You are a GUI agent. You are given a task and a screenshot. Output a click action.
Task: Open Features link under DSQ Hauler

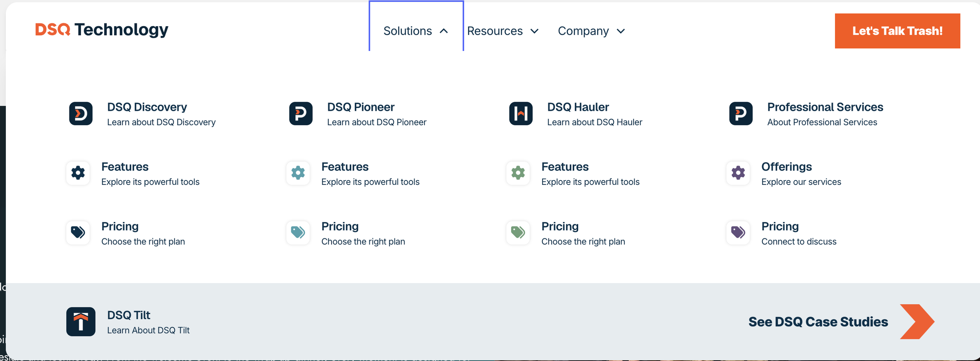coord(565,167)
